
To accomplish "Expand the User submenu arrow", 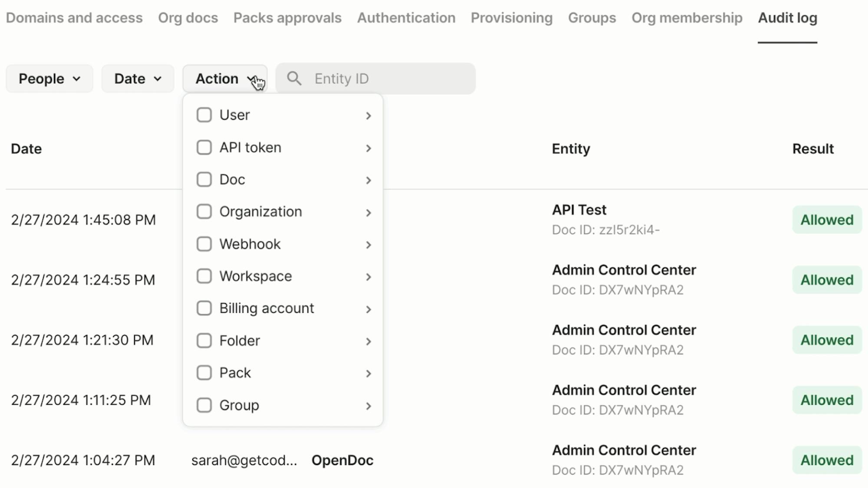I will [368, 116].
